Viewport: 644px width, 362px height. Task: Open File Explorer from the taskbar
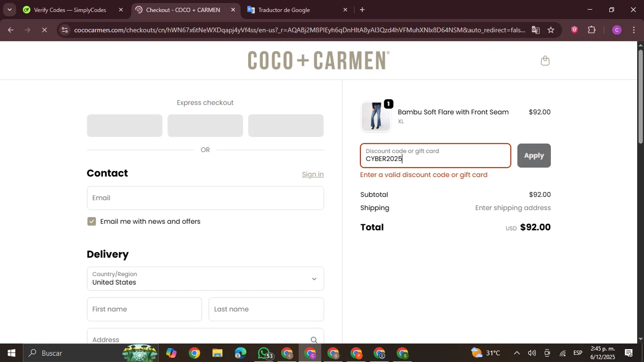click(217, 353)
